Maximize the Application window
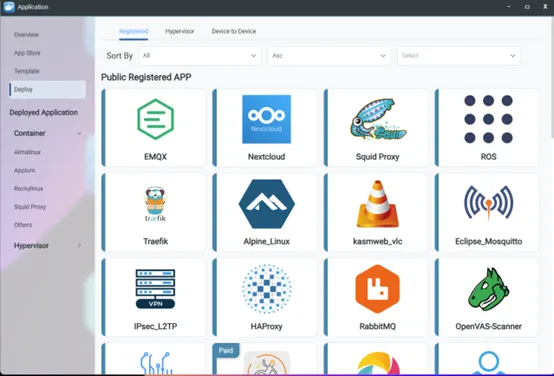Viewport: 554px width, 376px height. pos(527,7)
